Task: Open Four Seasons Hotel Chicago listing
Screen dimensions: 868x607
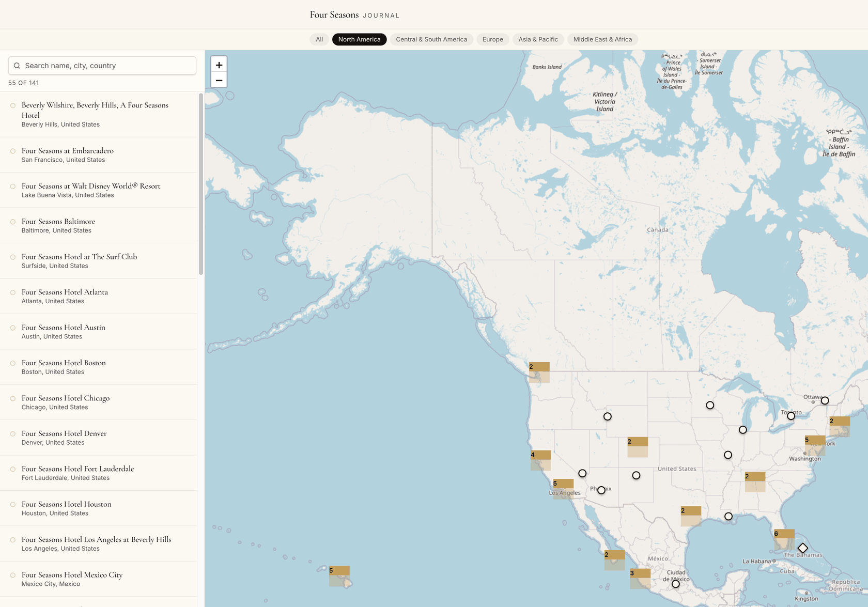Action: point(98,402)
